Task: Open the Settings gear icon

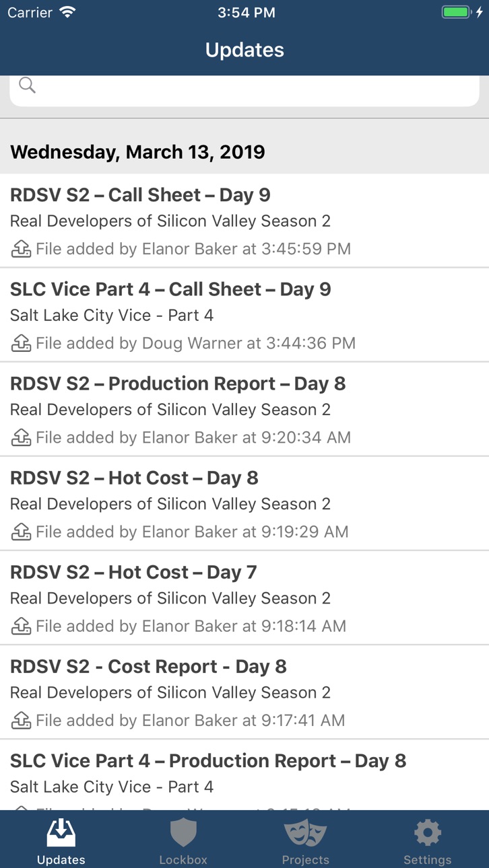Action: tap(428, 833)
